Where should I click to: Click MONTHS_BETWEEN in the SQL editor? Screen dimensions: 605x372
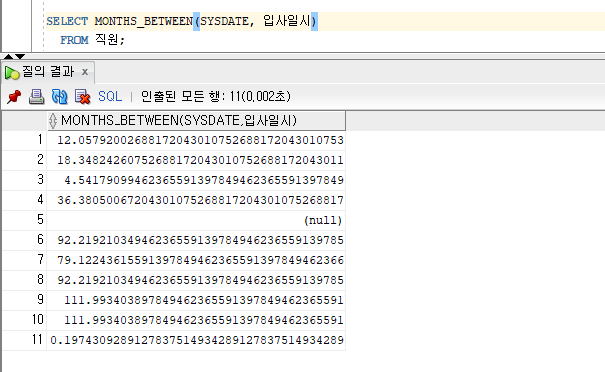pos(144,21)
